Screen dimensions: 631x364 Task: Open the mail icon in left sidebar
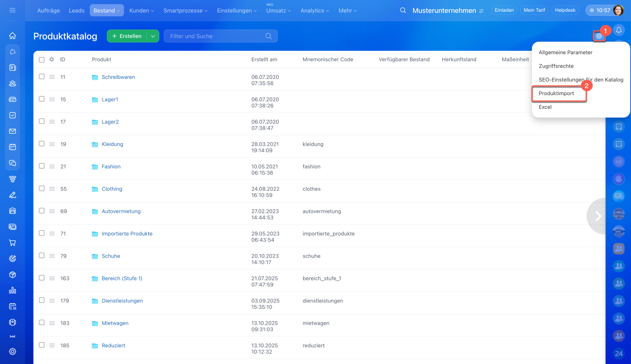click(12, 131)
